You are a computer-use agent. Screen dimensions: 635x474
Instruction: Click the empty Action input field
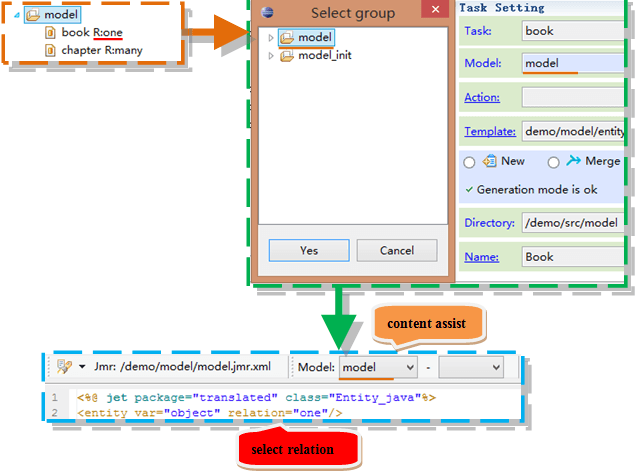coord(573,97)
